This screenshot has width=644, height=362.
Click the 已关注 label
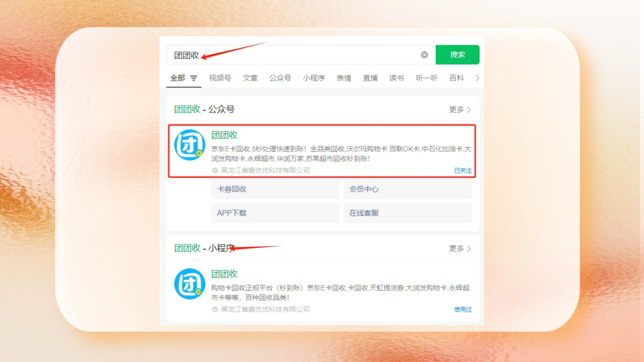pyautogui.click(x=463, y=170)
